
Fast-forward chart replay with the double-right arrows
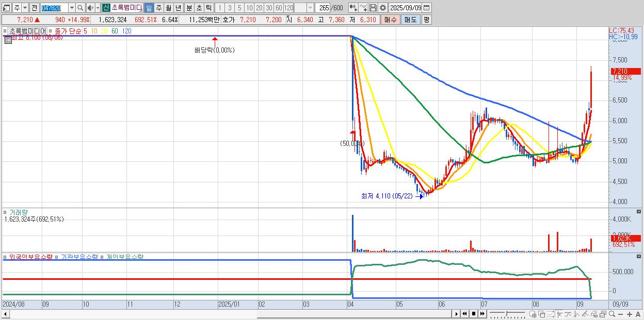(x=482, y=314)
